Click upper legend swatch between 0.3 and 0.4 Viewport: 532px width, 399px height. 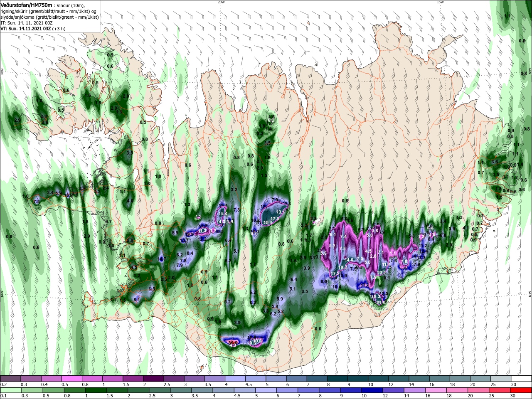click(x=31, y=379)
